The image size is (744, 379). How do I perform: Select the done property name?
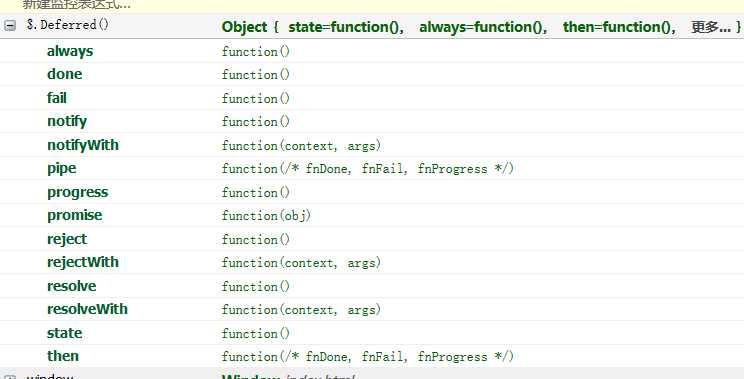65,74
